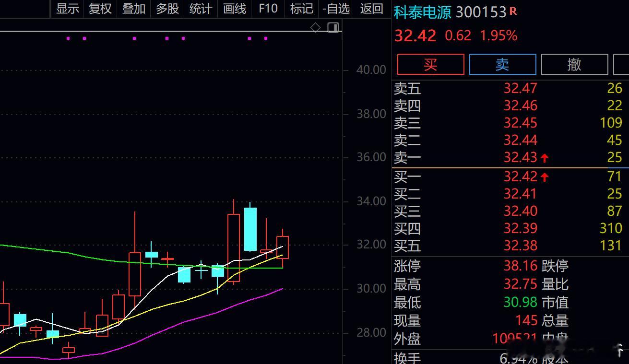This screenshot has height=364, width=629.
Task: Toggle the panel layout icon beside the diamond
Action: [333, 27]
